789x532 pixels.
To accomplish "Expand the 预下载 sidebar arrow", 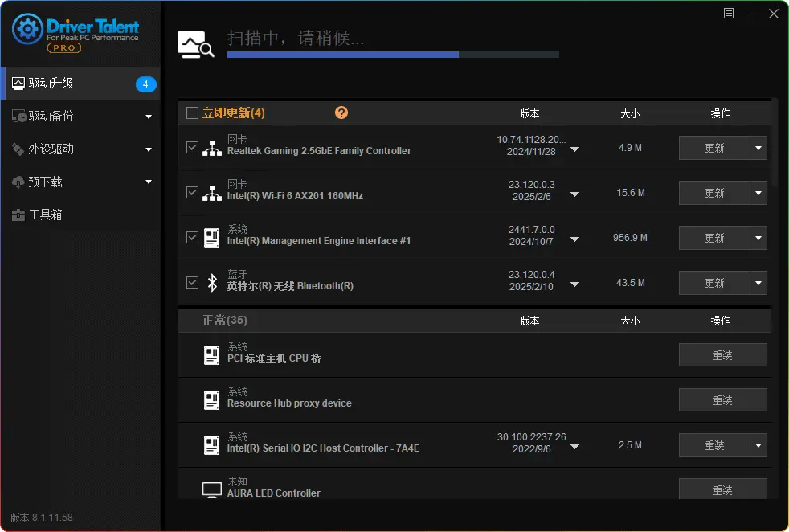I will point(149,182).
